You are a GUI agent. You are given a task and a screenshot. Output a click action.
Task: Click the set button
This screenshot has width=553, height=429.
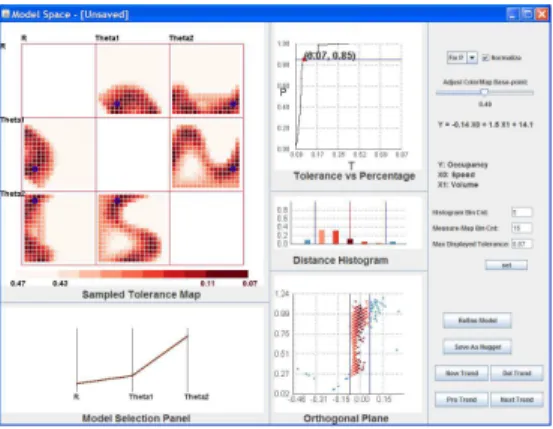coord(506,265)
